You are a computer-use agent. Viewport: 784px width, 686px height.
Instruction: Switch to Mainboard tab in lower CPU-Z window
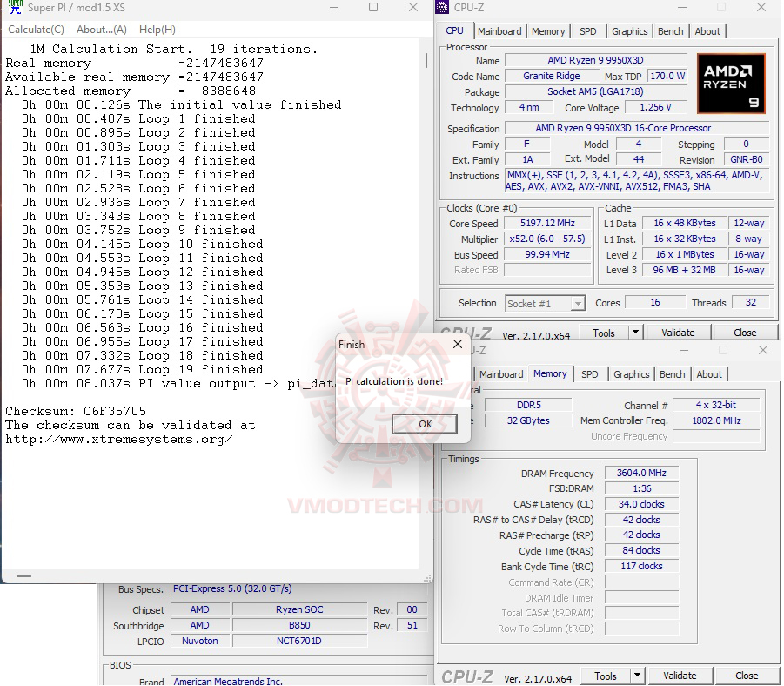[501, 374]
